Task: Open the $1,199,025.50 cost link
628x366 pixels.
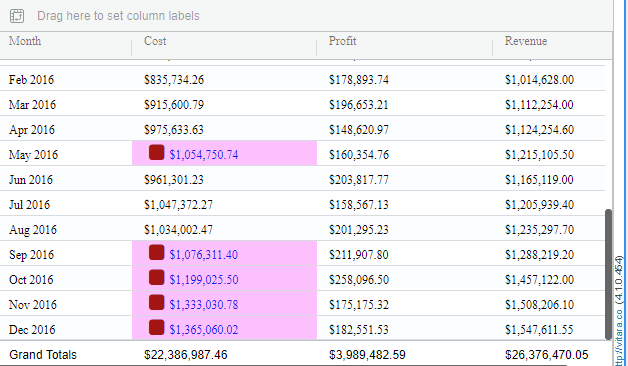Action: point(203,280)
